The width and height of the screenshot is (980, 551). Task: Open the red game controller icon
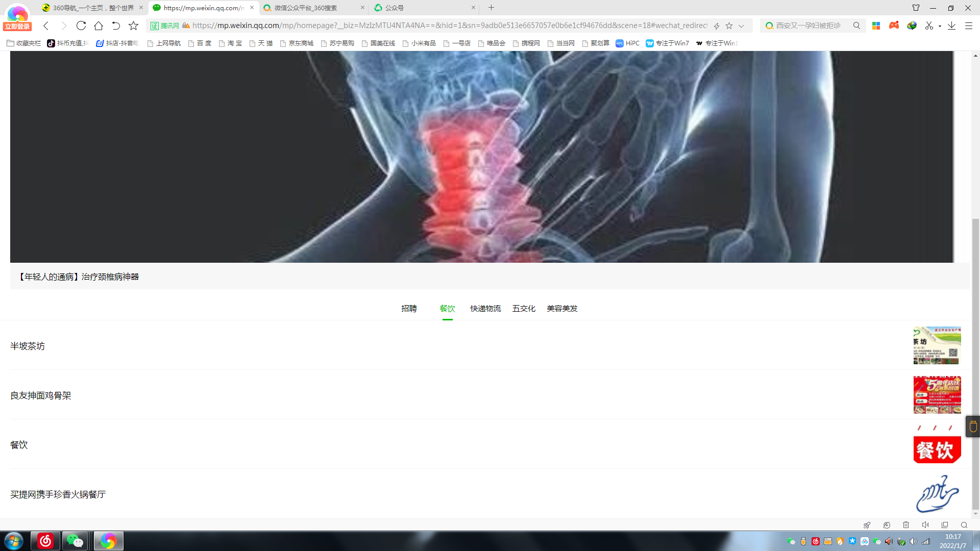pos(894,26)
